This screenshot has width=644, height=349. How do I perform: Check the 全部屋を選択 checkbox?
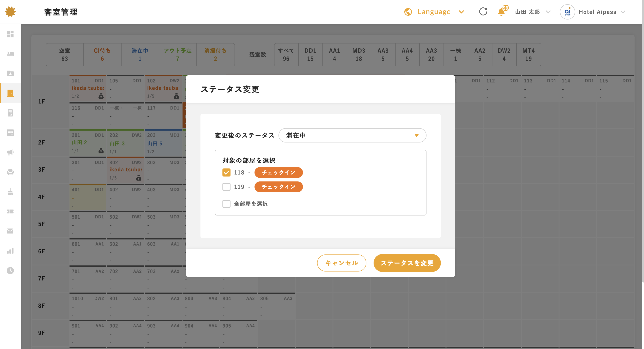pyautogui.click(x=226, y=204)
